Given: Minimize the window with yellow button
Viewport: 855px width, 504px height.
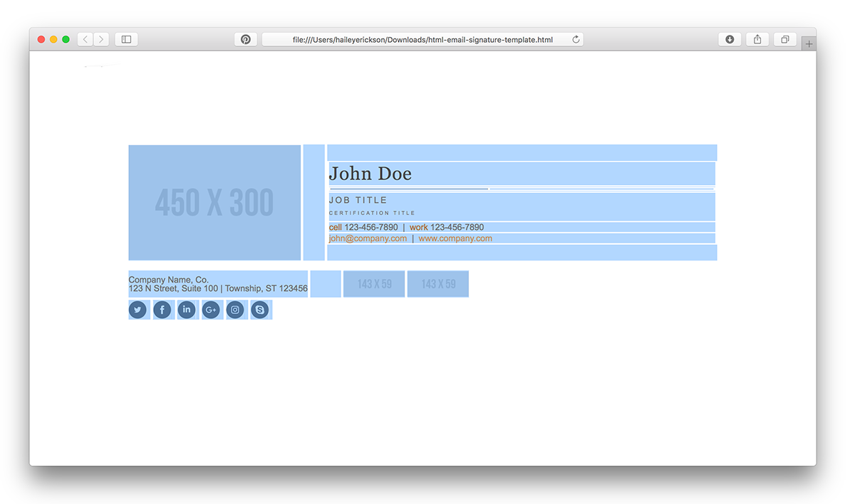Looking at the screenshot, I should point(53,39).
